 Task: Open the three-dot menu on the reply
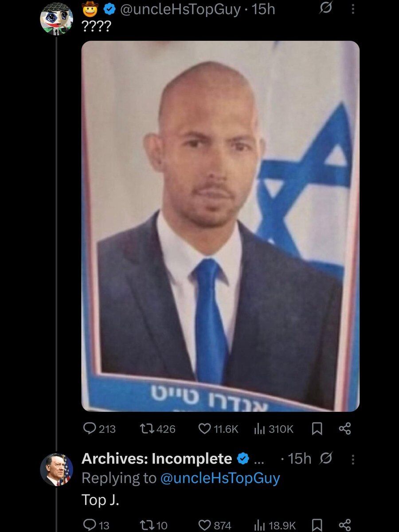tap(352, 459)
